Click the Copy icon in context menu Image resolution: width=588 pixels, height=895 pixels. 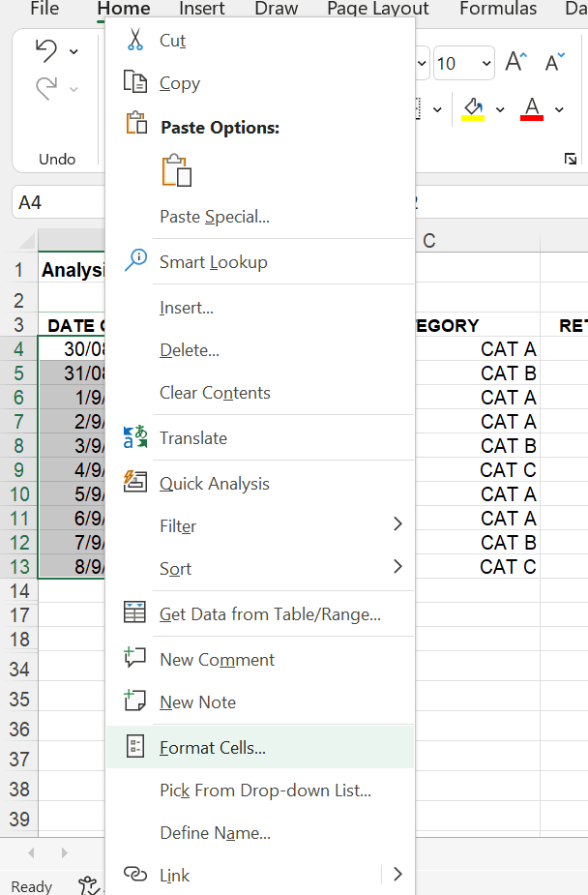(x=135, y=83)
